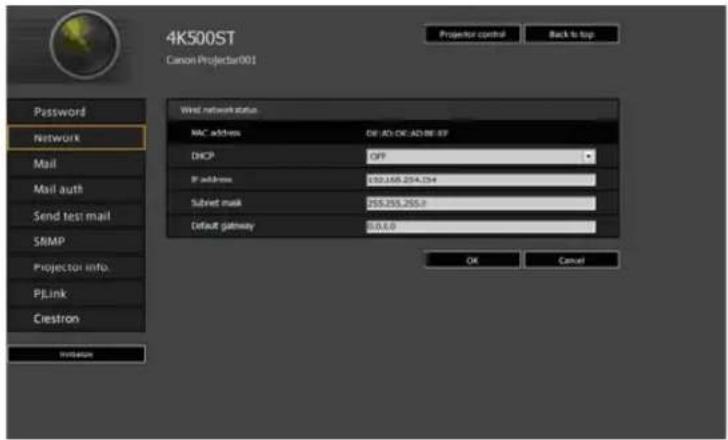The width and height of the screenshot is (728, 440).
Task: Click the Wired network status header
Action: (219, 110)
